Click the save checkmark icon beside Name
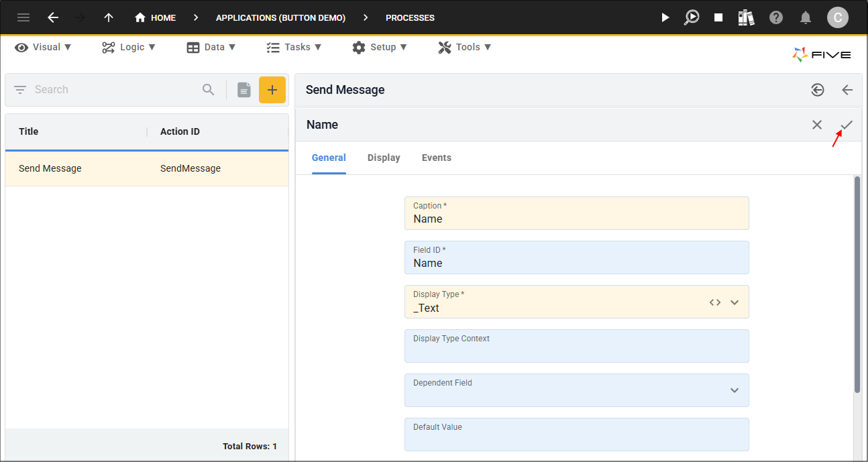Viewport: 868px width, 462px height. click(x=847, y=125)
